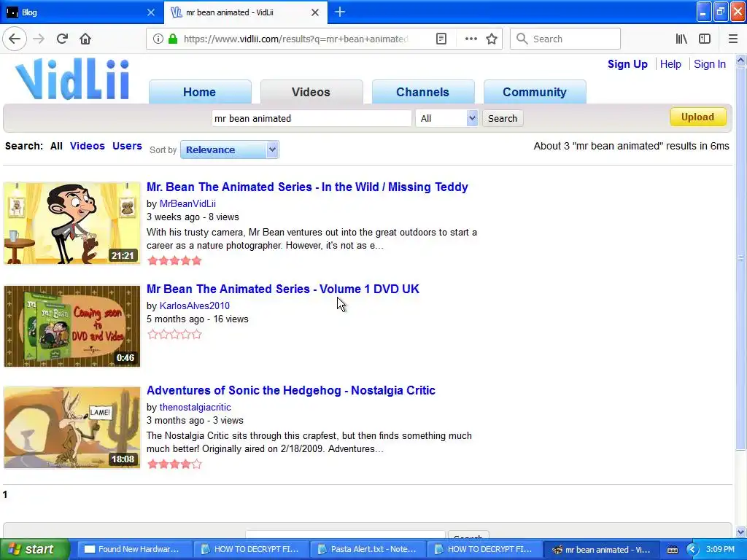
Task: Open Volume 1 DVD UK video thumbnail
Action: point(72,326)
